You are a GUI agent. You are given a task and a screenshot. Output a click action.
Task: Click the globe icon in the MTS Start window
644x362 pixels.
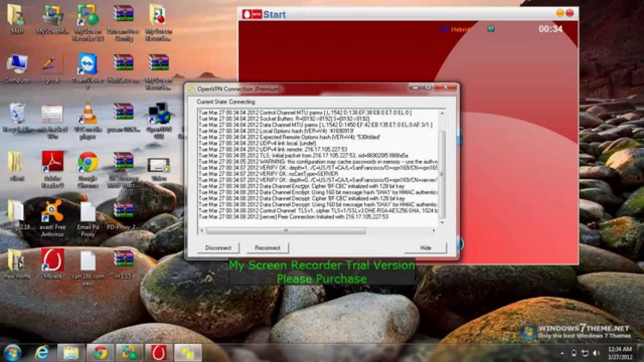click(491, 29)
